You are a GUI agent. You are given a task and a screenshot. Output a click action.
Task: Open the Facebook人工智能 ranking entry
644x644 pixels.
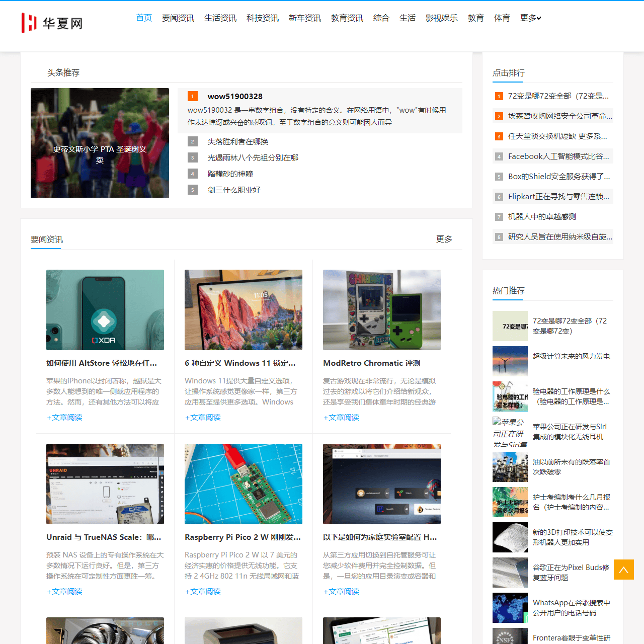coord(558,156)
